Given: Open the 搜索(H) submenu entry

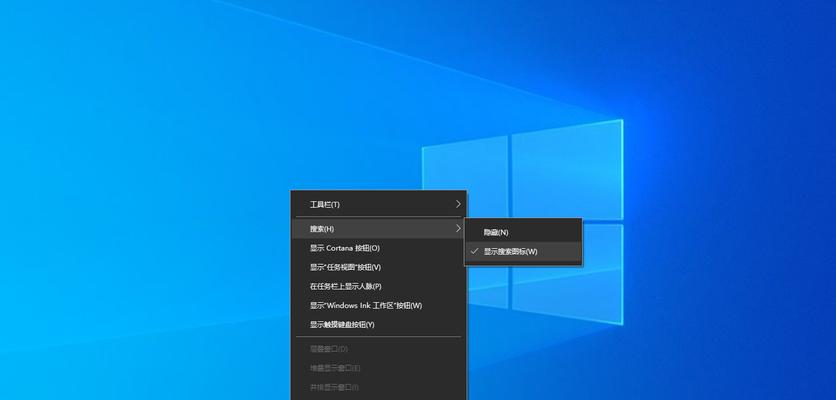Looking at the screenshot, I should (379, 229).
